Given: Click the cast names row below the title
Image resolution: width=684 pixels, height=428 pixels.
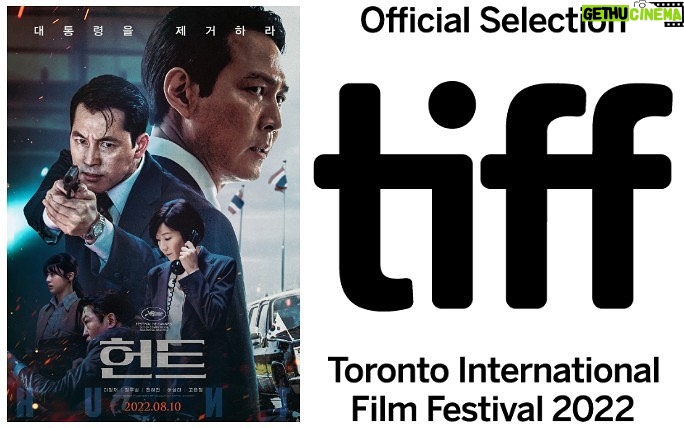Looking at the screenshot, I should [152, 390].
